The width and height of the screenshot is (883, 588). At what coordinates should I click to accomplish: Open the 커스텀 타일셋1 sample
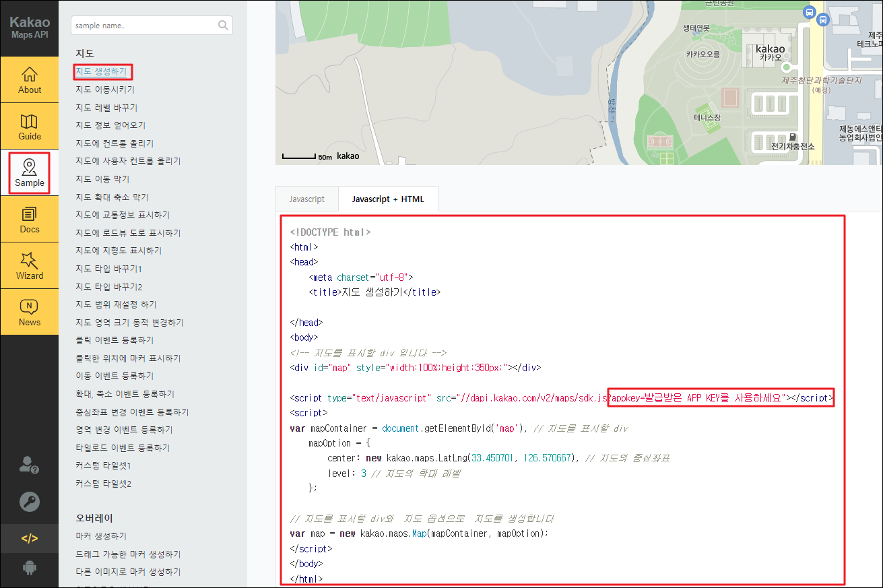pyautogui.click(x=103, y=465)
